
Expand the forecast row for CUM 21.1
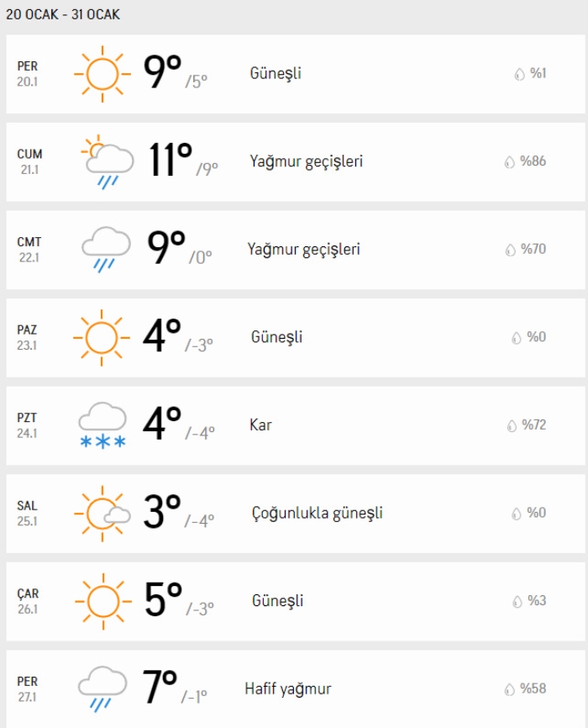pyautogui.click(x=294, y=161)
